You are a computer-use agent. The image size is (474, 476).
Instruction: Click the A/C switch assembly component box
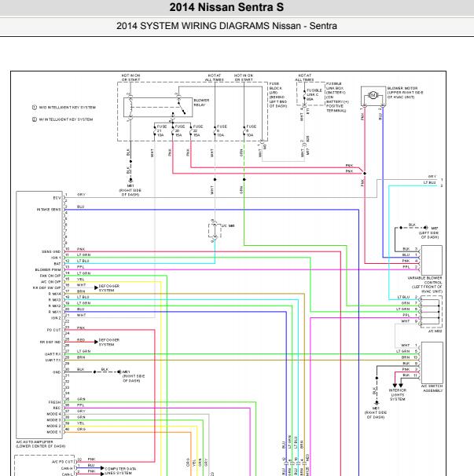point(432,363)
